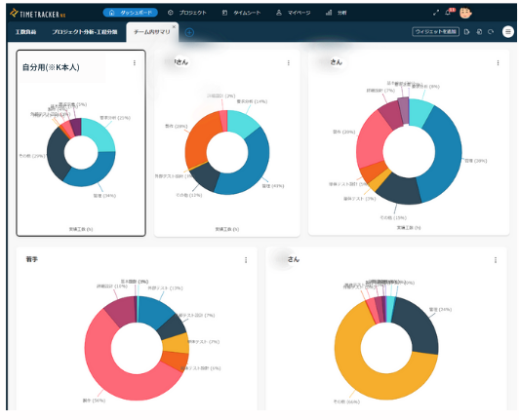Navigate to マイページ
Screen dimensions: 519x420
click(294, 13)
